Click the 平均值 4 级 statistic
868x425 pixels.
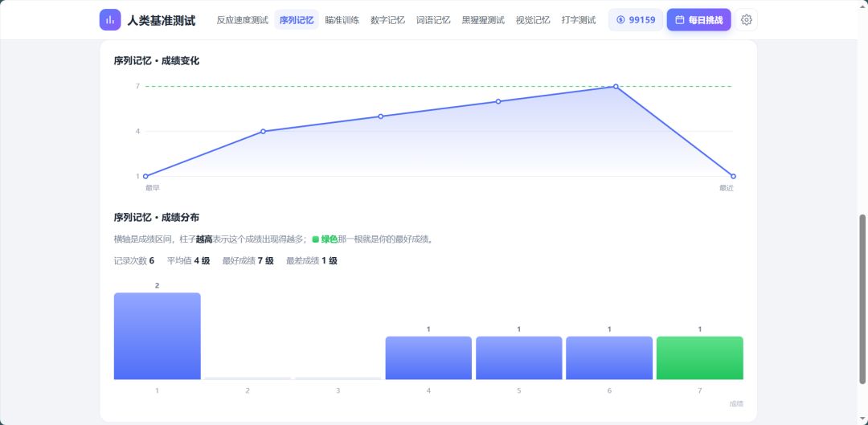tap(189, 260)
